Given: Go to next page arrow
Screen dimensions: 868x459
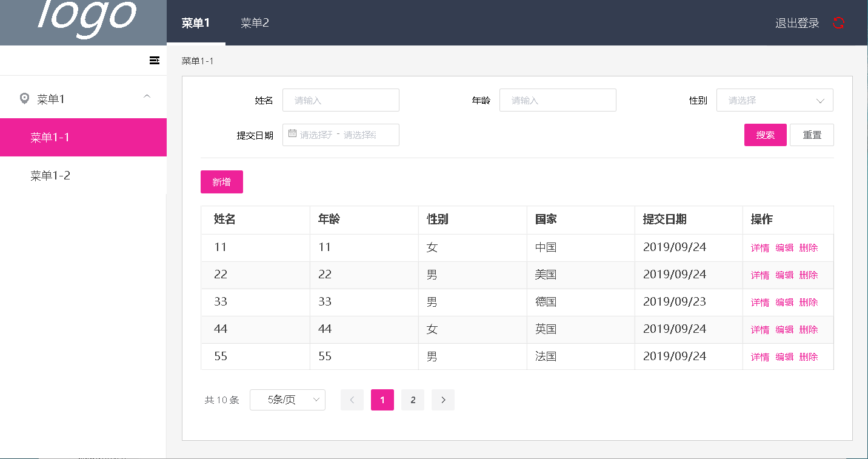Looking at the screenshot, I should tap(443, 400).
